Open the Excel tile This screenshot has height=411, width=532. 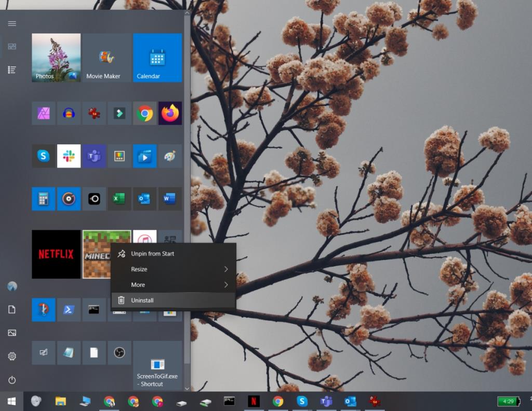point(119,199)
